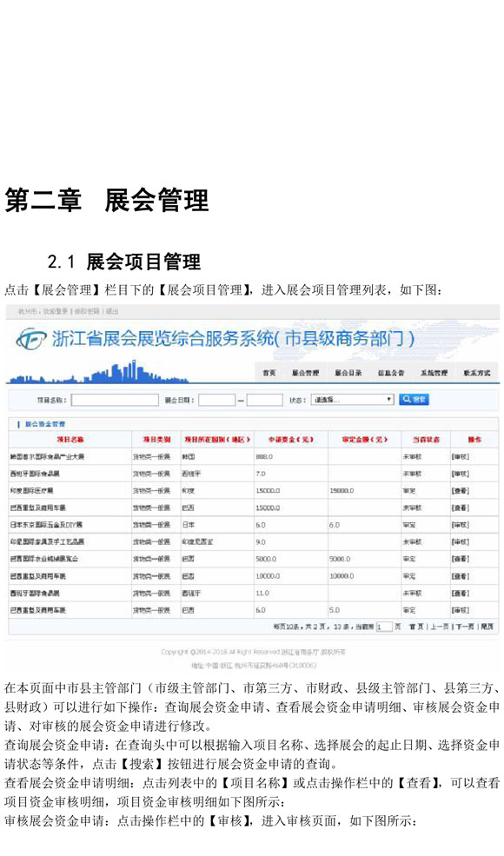The width and height of the screenshot is (504, 856).
Task: Click the current page number box
Action: click(x=384, y=627)
